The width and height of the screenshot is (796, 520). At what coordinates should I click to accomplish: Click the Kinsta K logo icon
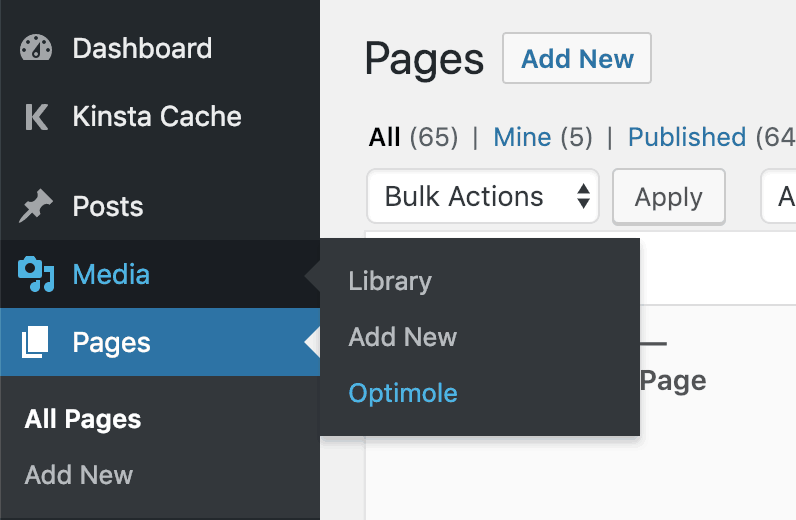coord(37,117)
